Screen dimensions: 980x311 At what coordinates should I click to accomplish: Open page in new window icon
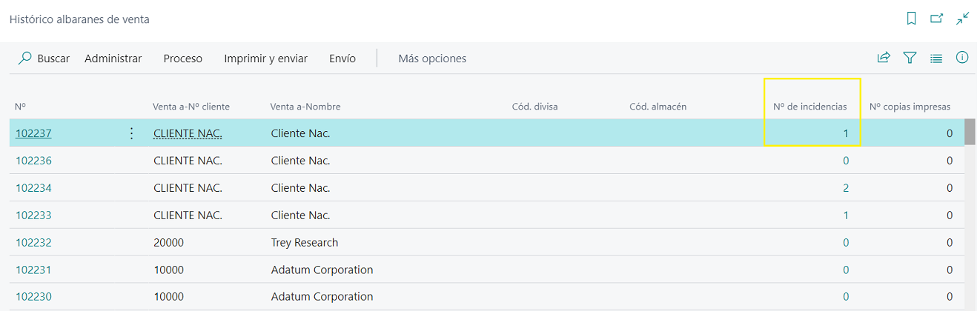(x=937, y=19)
